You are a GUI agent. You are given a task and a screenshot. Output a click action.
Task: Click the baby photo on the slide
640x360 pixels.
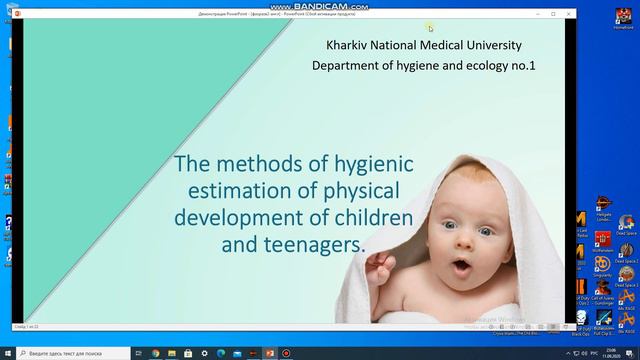coord(450,239)
